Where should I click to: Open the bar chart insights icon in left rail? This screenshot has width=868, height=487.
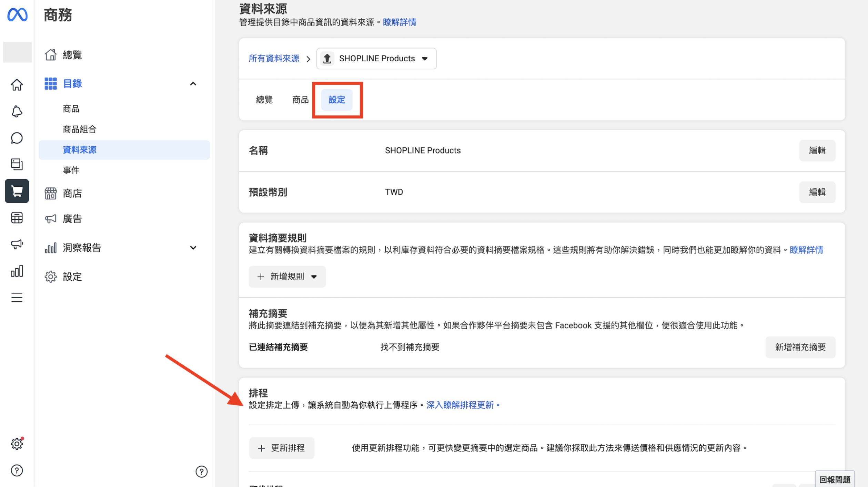tap(17, 271)
